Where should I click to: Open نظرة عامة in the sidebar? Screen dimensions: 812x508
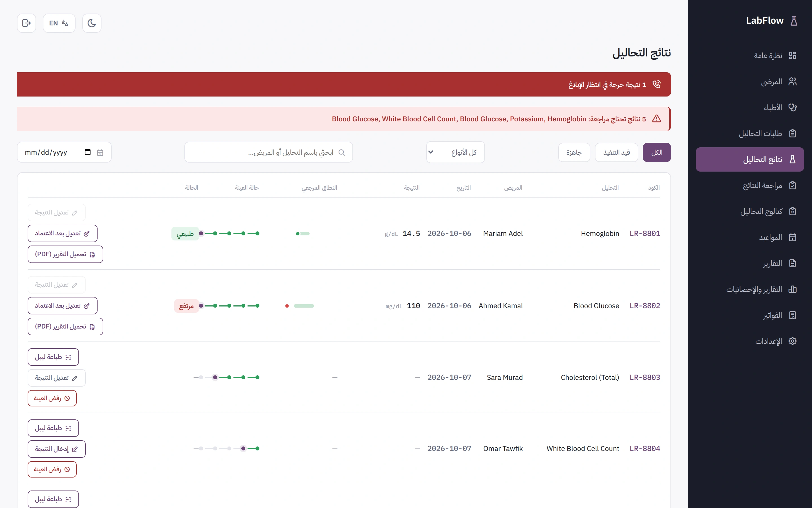[x=750, y=55]
